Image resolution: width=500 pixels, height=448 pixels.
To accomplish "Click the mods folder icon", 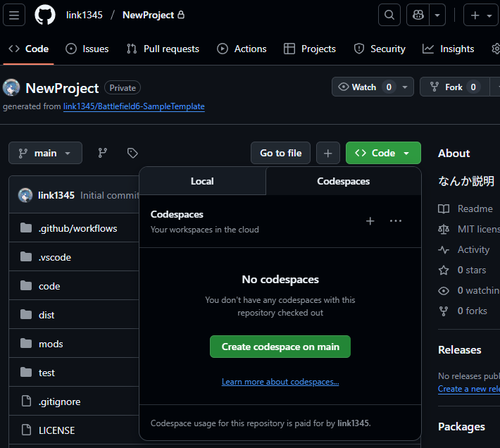I will [26, 343].
